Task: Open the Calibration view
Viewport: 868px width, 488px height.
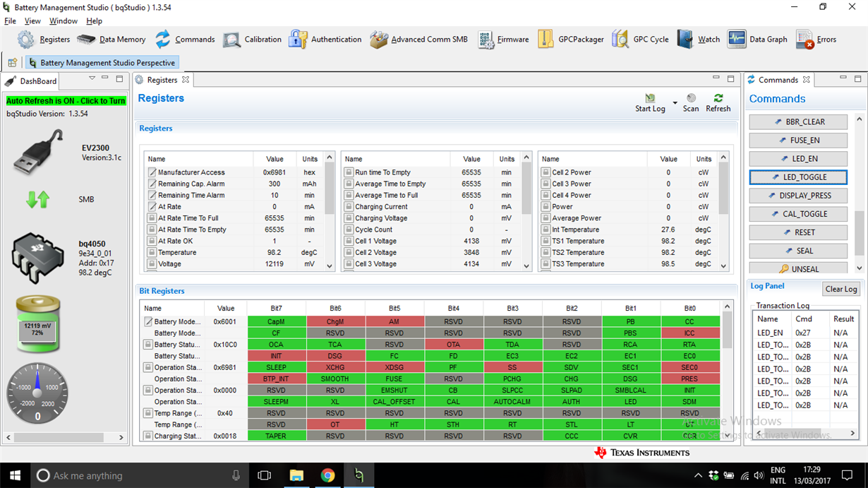Action: (252, 40)
